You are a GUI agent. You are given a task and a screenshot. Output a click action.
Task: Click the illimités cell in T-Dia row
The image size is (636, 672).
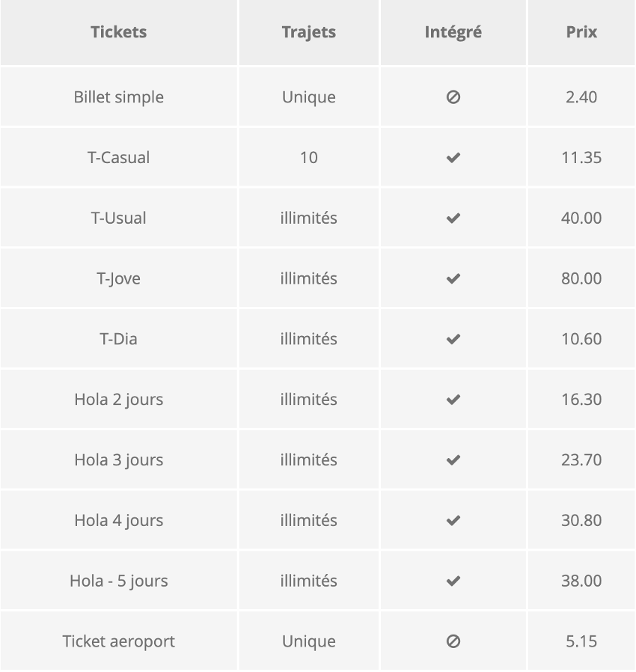point(308,339)
